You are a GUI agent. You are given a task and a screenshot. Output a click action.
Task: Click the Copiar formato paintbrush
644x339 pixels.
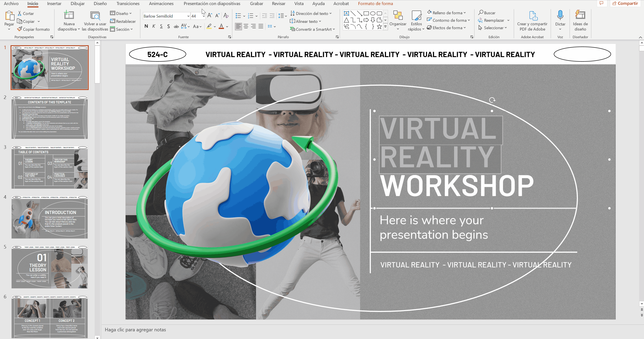pyautogui.click(x=20, y=29)
